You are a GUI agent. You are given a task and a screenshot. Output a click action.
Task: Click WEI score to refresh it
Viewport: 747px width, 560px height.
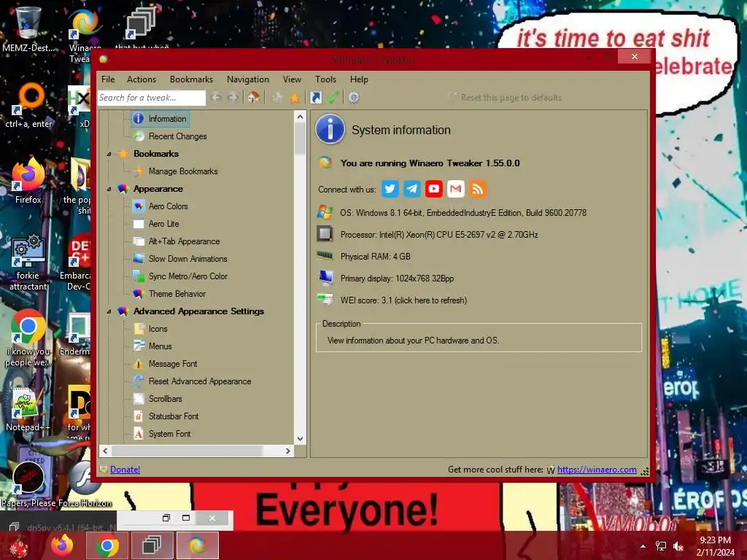click(x=403, y=300)
